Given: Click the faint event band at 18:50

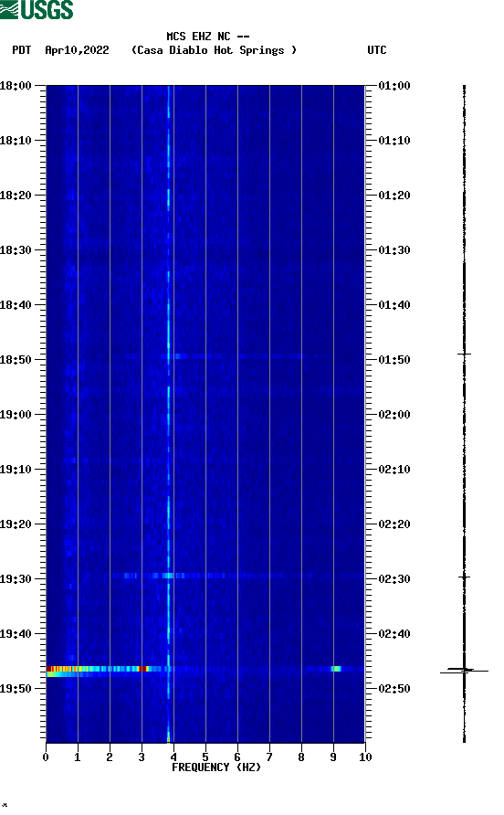Looking at the screenshot, I should tap(215, 356).
